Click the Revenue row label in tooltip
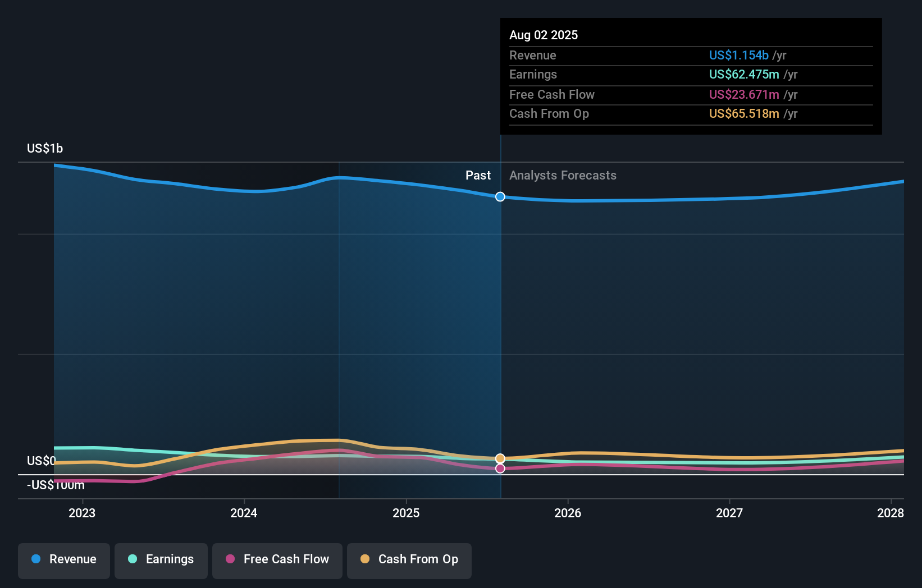922x588 pixels. tap(532, 55)
